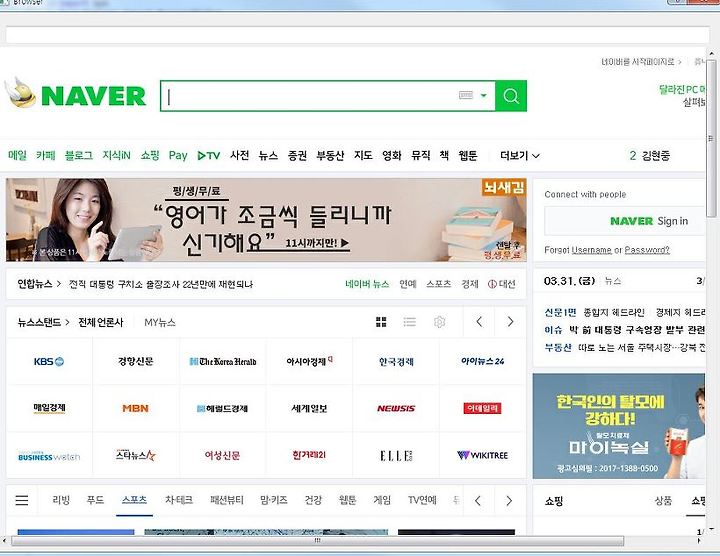
Task: Click the 뇌새김 English banner ad
Action: tap(266, 220)
